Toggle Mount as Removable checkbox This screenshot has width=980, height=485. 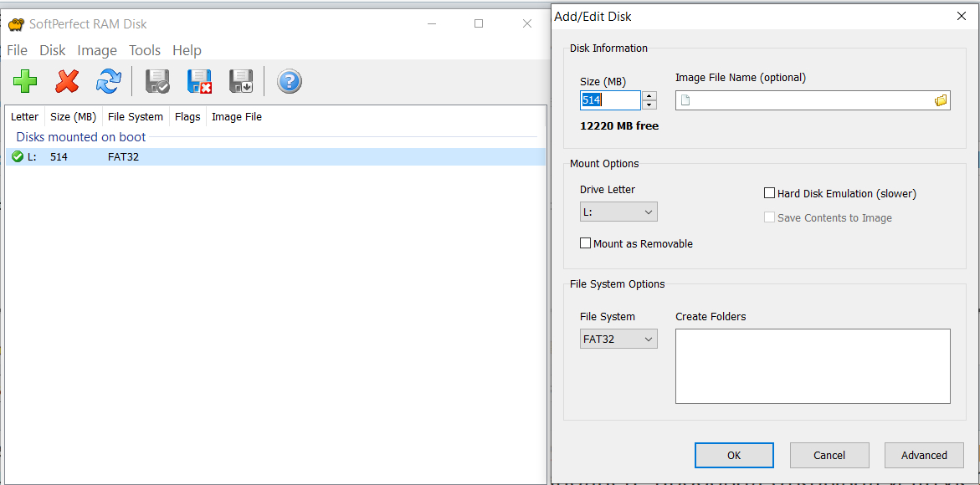point(586,243)
